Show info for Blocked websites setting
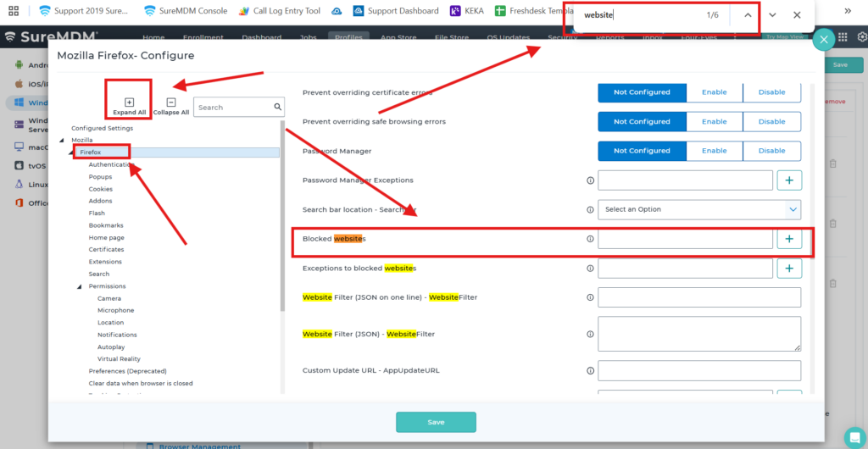The image size is (868, 449). [590, 239]
